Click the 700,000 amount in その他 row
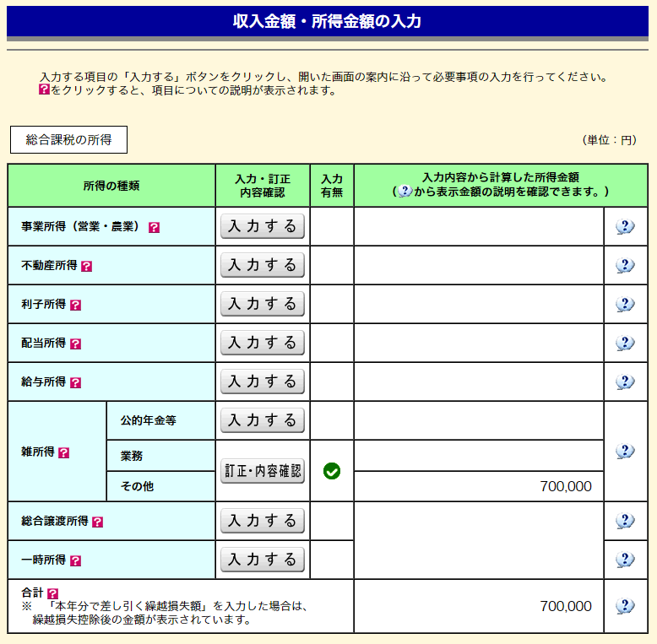657x644 pixels. click(x=566, y=486)
